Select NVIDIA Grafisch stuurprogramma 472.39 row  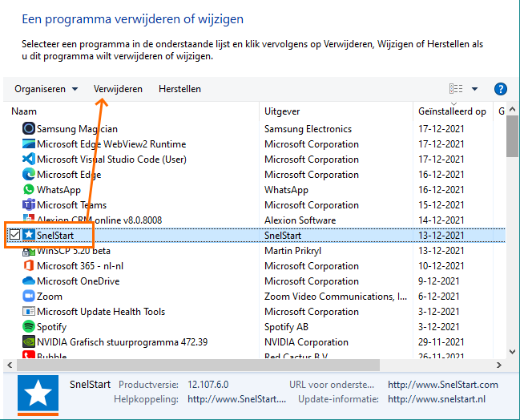[x=122, y=342]
